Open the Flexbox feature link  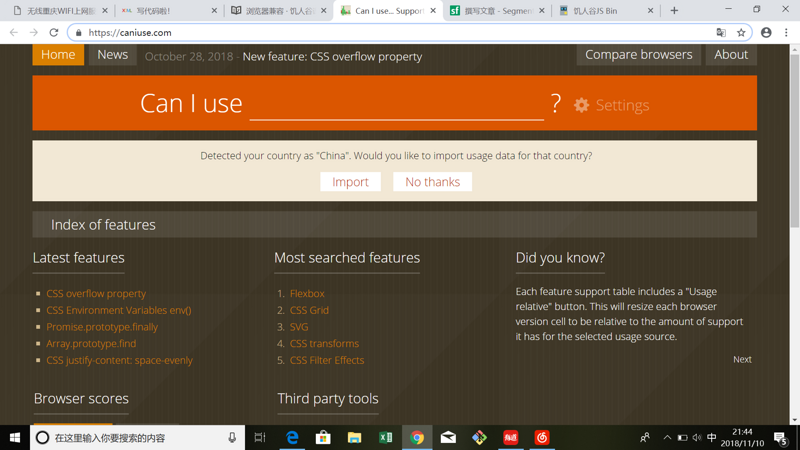[307, 293]
